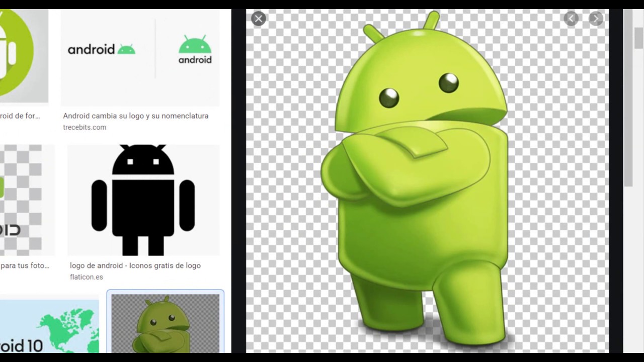The width and height of the screenshot is (644, 362).
Task: Close the image preview panel
Action: tap(259, 19)
